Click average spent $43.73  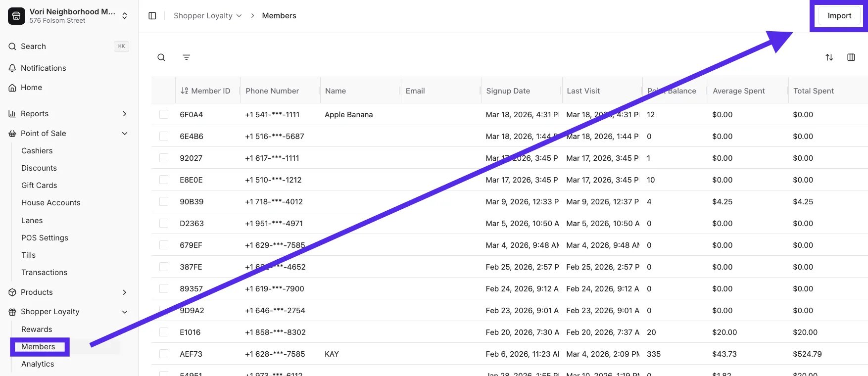(724, 354)
